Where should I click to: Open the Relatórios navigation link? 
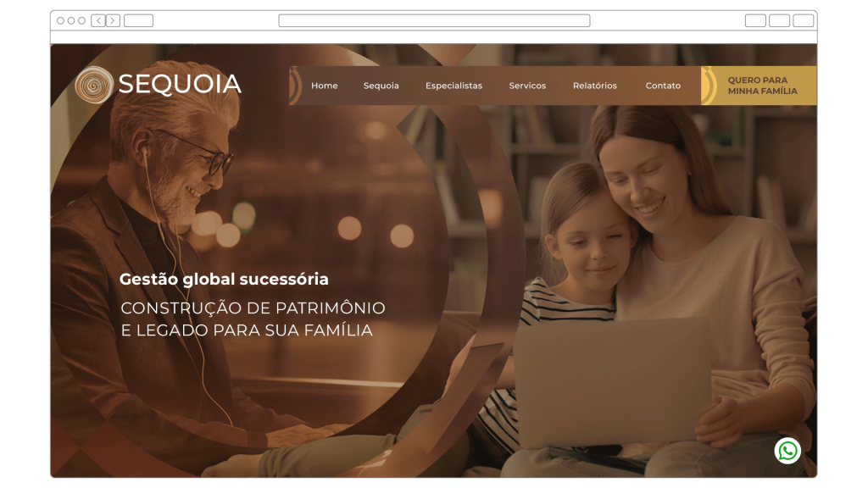[x=594, y=86]
